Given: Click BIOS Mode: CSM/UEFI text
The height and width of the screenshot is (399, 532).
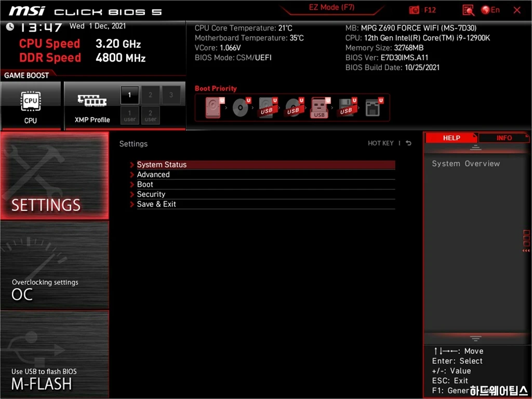Looking at the screenshot, I should coord(233,58).
